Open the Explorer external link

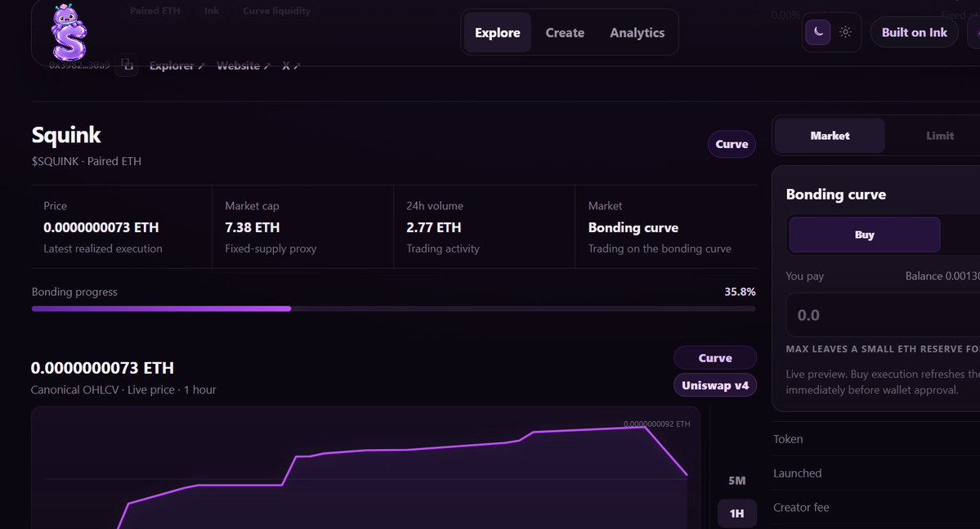click(177, 65)
